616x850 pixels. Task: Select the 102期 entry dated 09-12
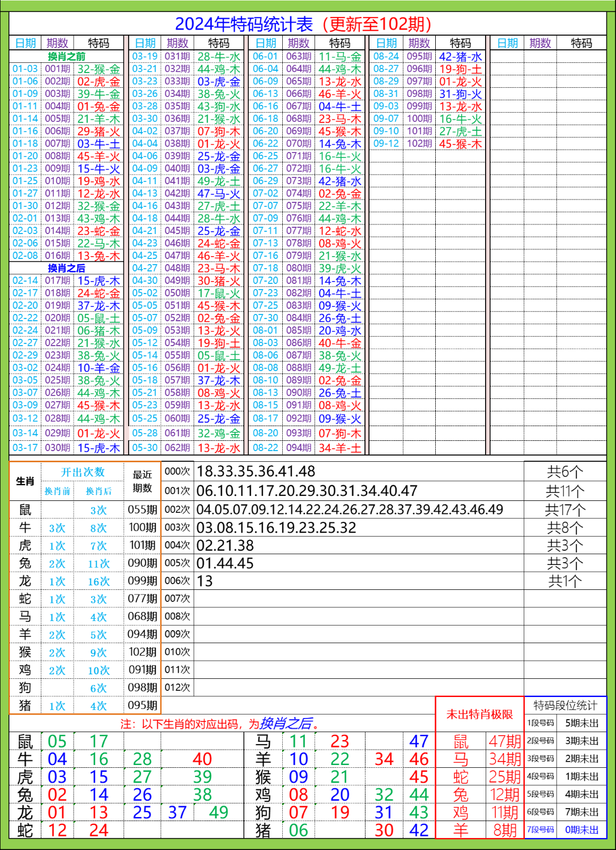[419, 143]
